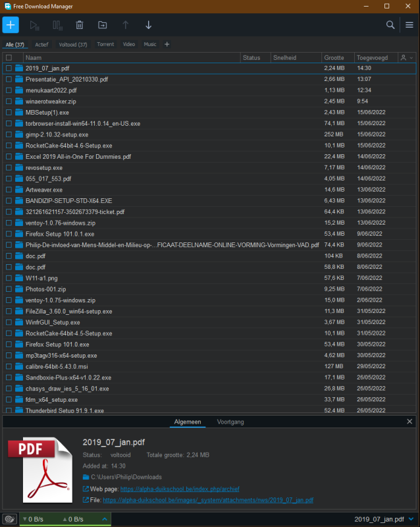Open the Voortgang details tab

[x=230, y=422]
